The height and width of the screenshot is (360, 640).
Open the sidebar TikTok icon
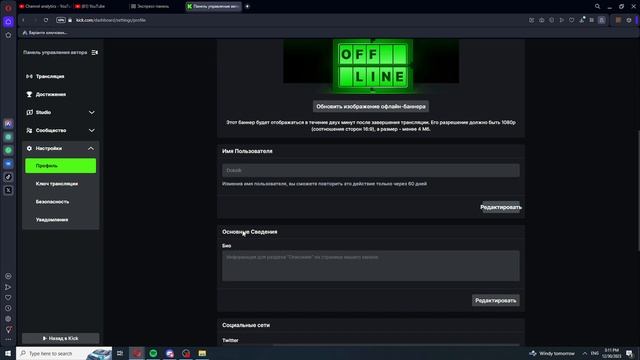(x=8, y=177)
